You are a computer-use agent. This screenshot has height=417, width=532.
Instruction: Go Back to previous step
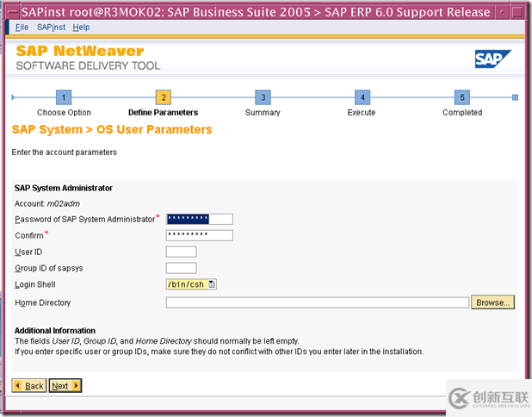click(x=29, y=386)
